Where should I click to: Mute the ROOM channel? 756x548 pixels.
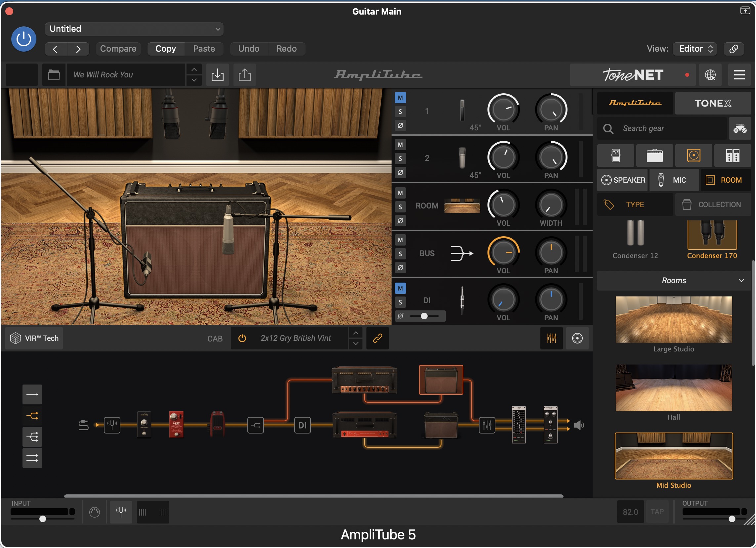(x=400, y=193)
